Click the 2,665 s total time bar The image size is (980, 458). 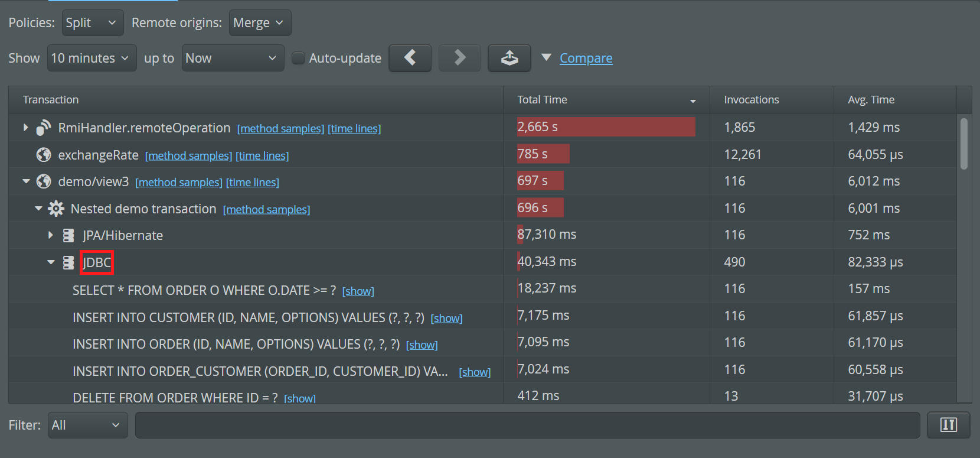click(606, 127)
